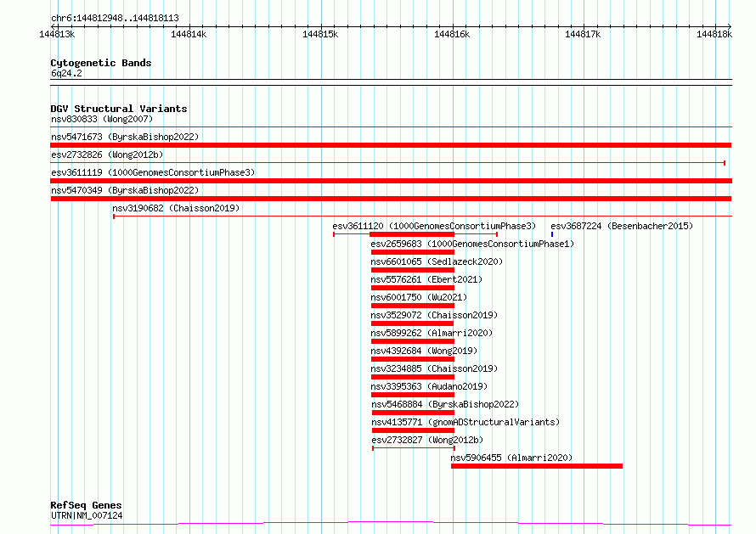Open nsv4135771 (gnomADStructuralVariants) label
This screenshot has width=756, height=534.
[x=465, y=422]
